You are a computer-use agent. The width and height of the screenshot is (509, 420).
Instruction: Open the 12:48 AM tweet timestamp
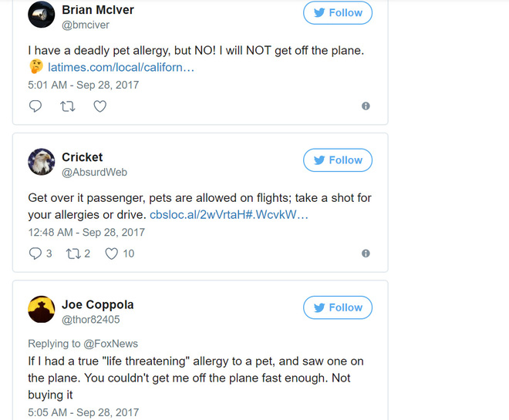[86, 232]
